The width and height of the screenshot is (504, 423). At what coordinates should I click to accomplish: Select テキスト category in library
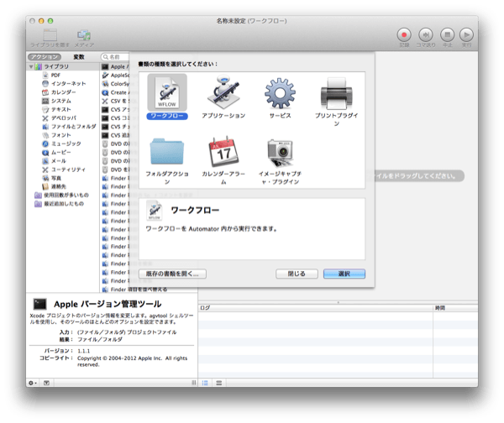coord(61,109)
